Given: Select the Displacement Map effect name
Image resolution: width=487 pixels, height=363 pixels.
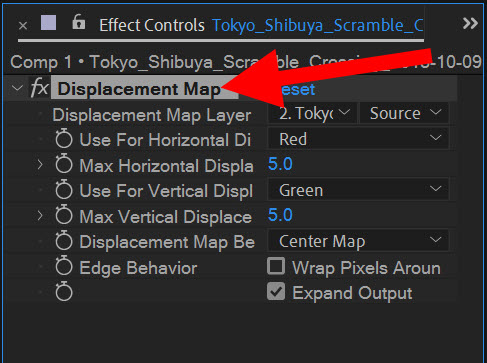Looking at the screenshot, I should pyautogui.click(x=139, y=89).
